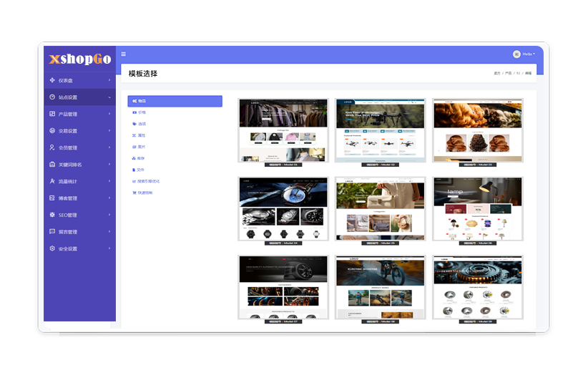Screen dimensions: 588x388
Task: Open the 博客管理 sidebar menu item
Action: click(68, 198)
